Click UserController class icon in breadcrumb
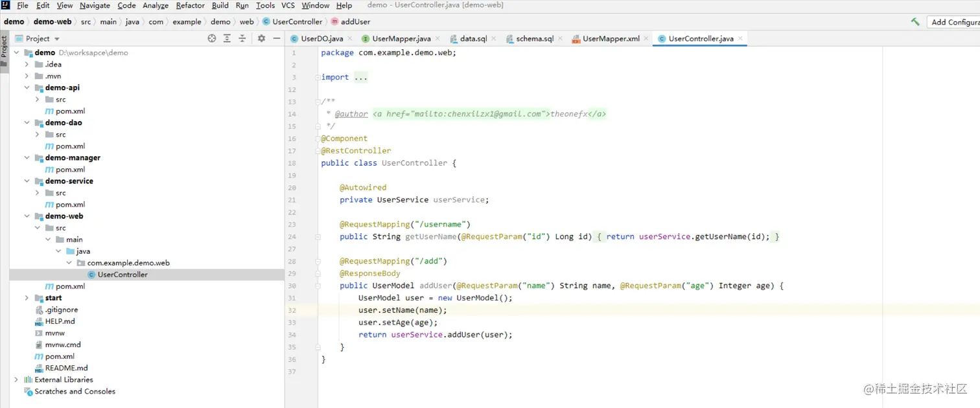 (266, 21)
